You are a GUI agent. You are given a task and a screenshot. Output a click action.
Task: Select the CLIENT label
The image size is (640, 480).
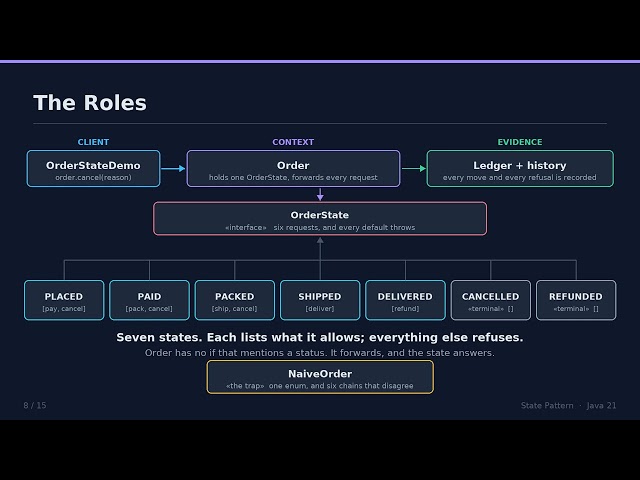(93, 142)
